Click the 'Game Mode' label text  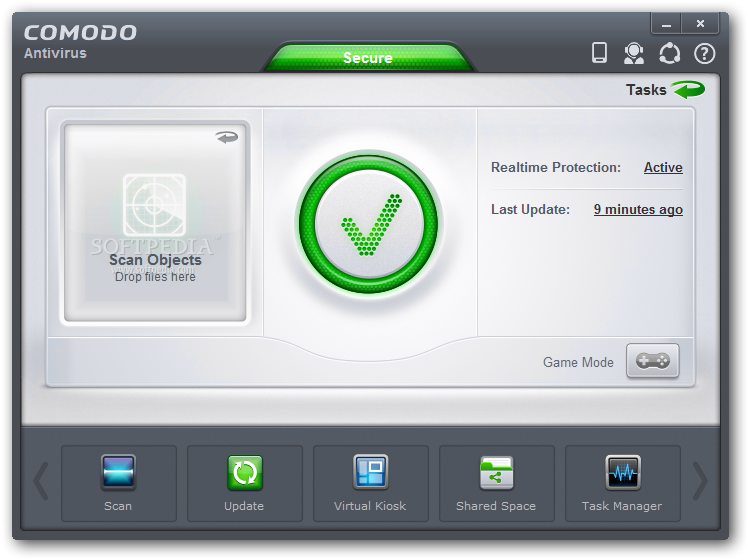click(578, 362)
